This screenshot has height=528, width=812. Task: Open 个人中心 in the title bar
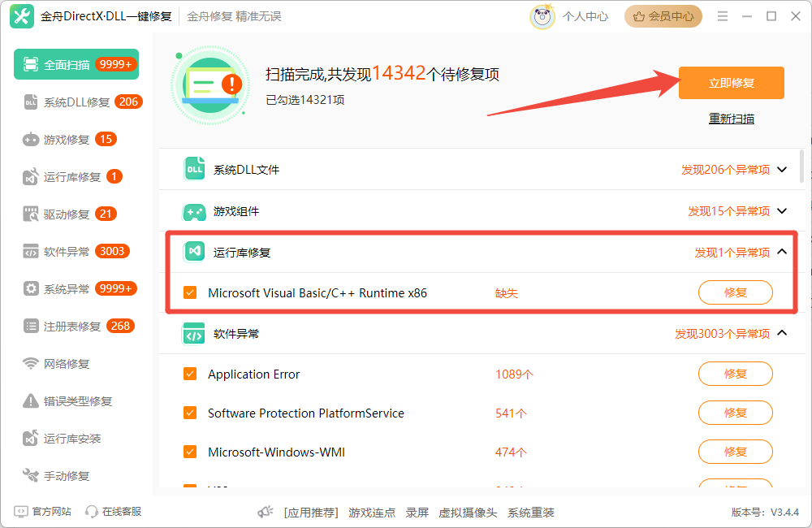585,16
